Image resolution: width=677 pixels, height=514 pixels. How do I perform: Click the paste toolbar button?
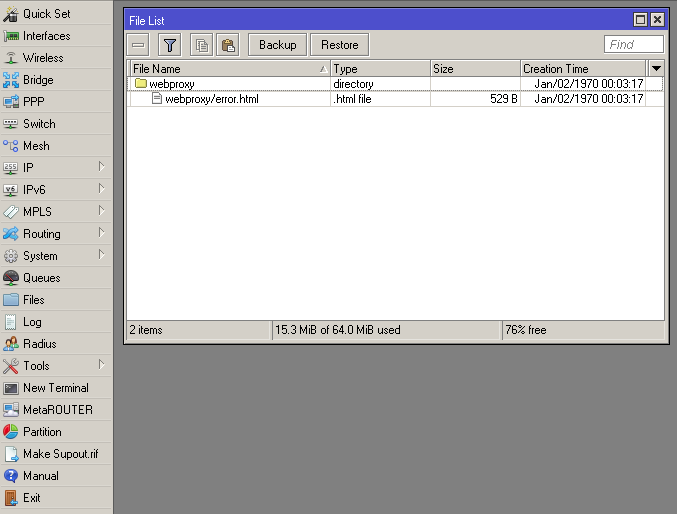click(x=228, y=45)
